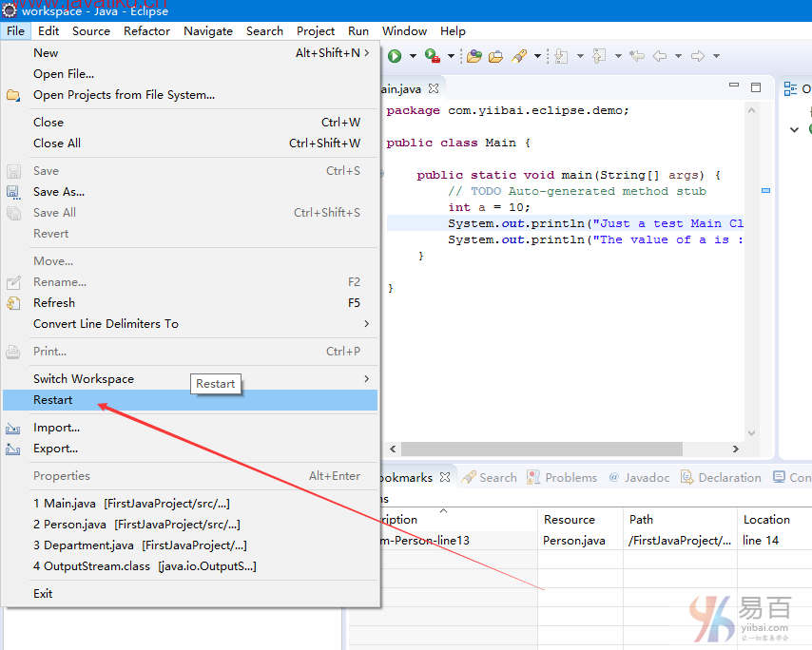The image size is (812, 650).
Task: Switch to the Javadoc tab
Action: pos(640,477)
